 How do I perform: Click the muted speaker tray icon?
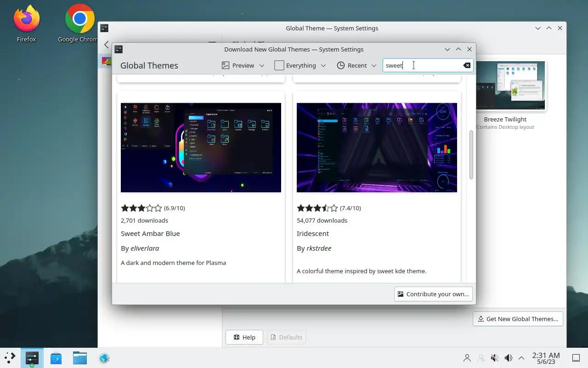point(495,358)
